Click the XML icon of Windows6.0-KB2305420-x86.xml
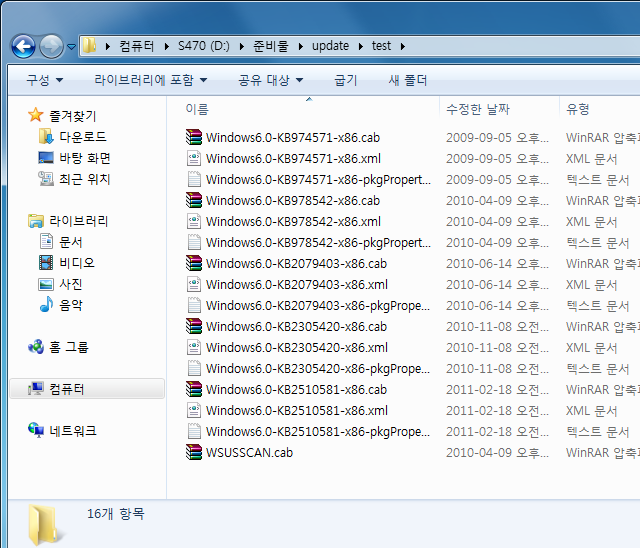Viewport: 640px width, 548px height. [x=194, y=347]
